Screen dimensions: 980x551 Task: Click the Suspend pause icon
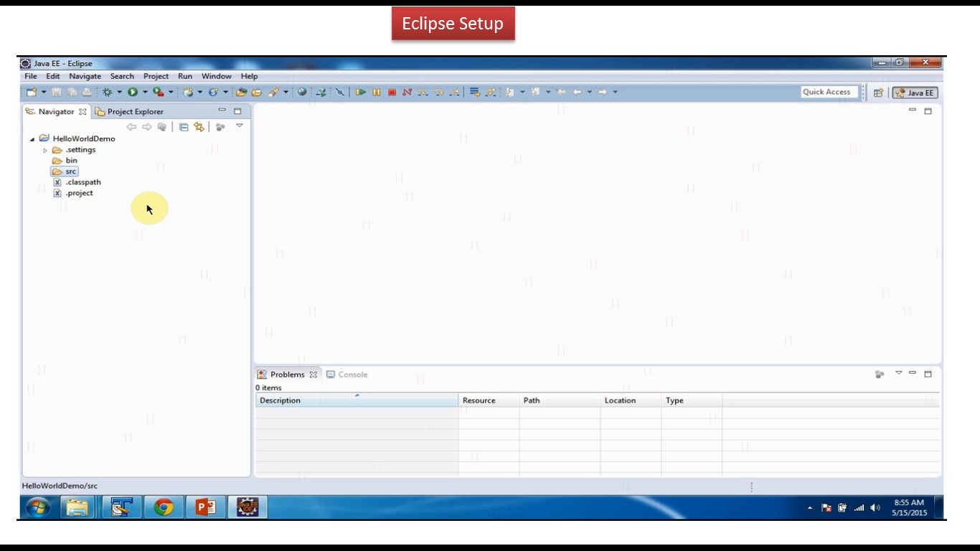[377, 92]
